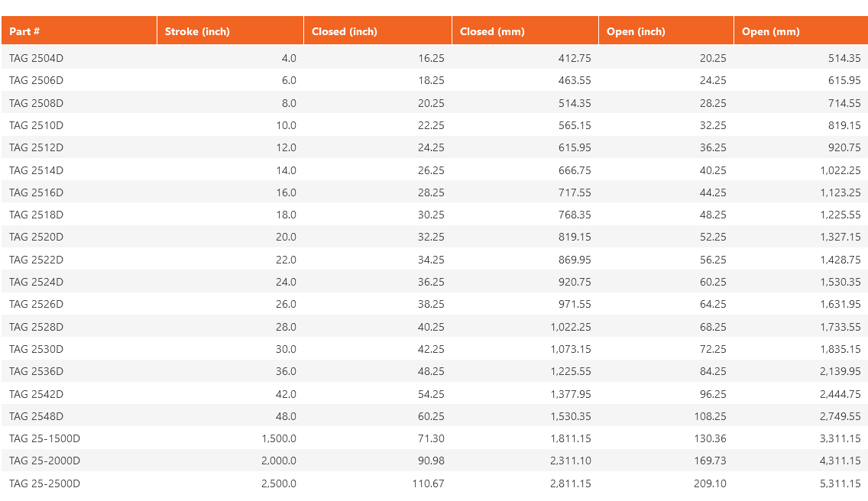
Task: Select part TAG 25-1500D
Action: 44,438
